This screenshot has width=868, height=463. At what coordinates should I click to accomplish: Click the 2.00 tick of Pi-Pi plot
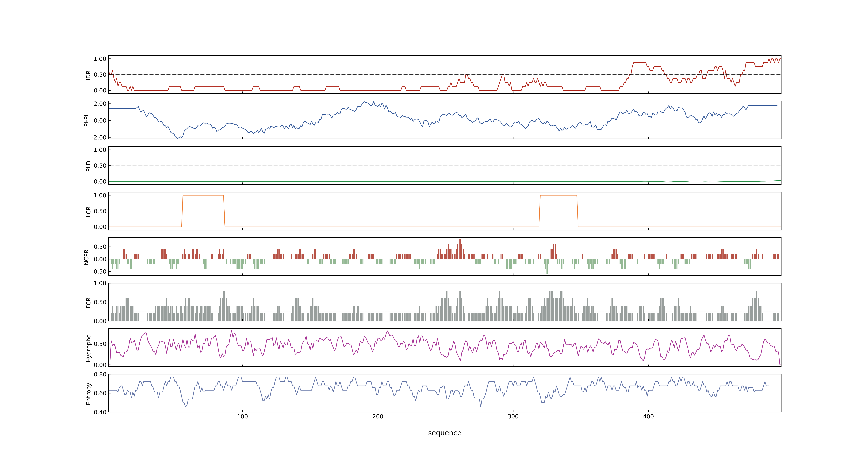pyautogui.click(x=100, y=104)
